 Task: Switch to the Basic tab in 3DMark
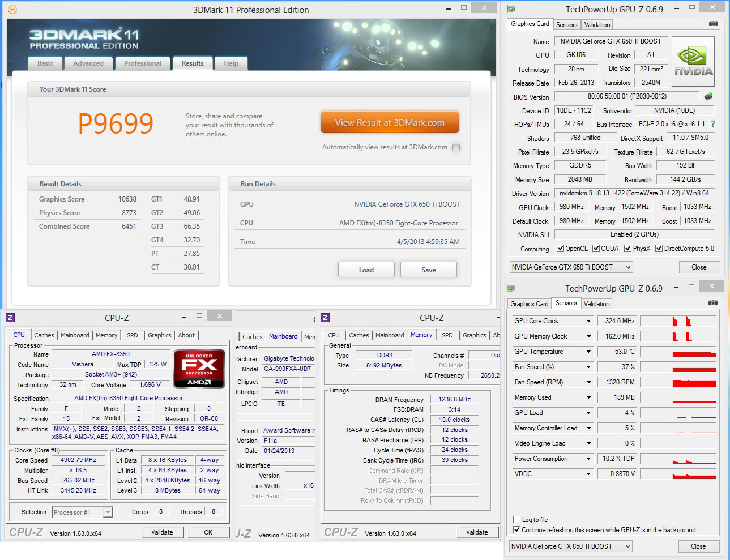(x=45, y=63)
